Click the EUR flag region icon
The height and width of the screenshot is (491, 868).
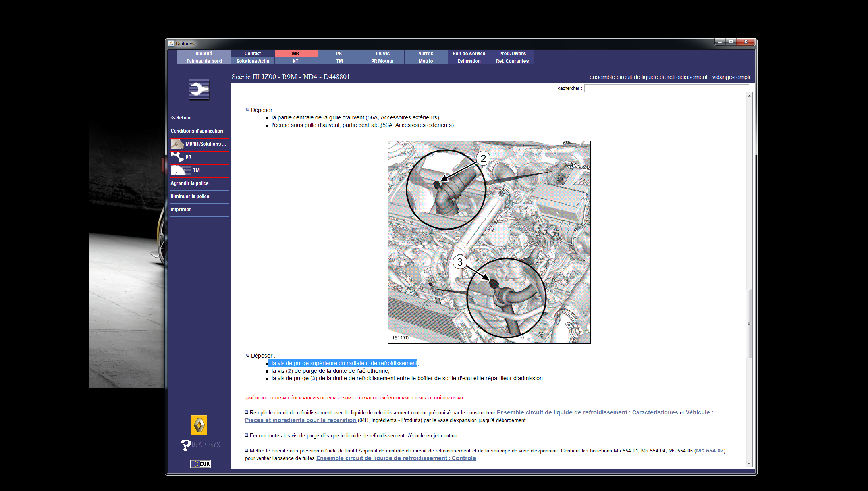[200, 464]
